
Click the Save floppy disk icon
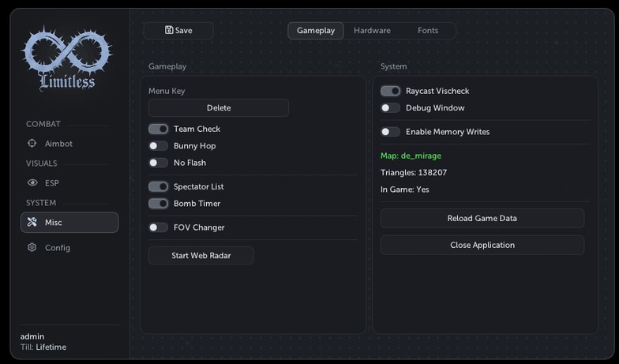(169, 30)
